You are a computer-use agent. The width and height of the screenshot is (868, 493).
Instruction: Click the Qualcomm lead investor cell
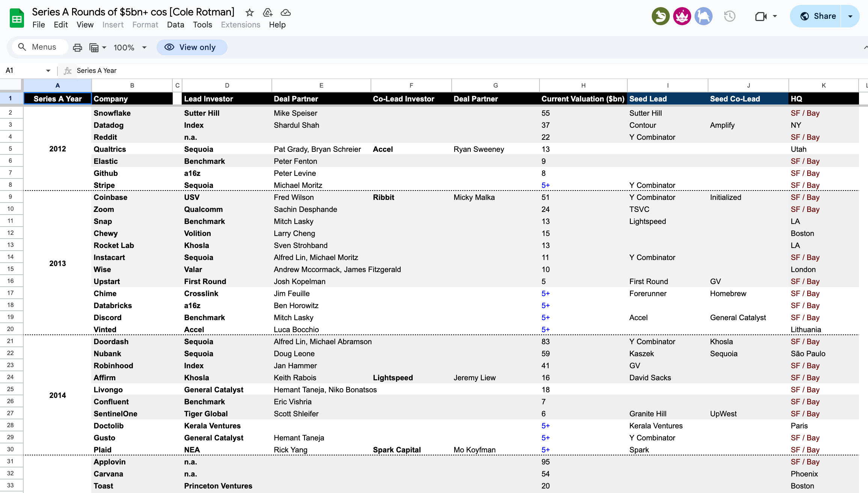227,209
